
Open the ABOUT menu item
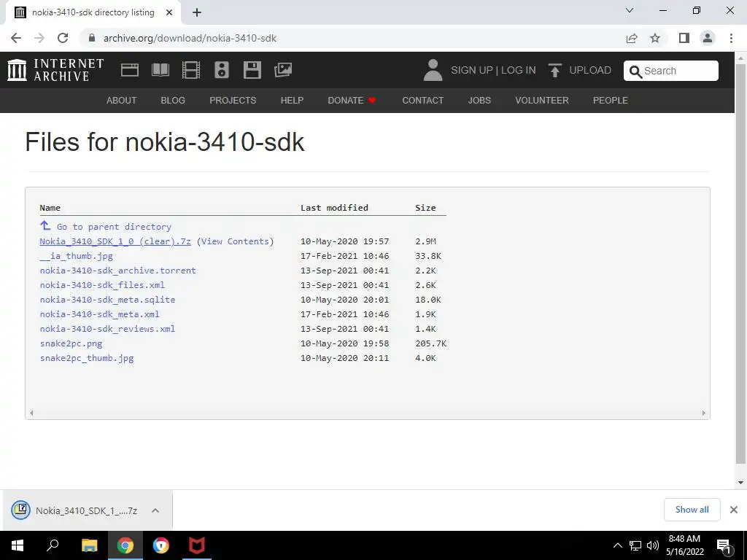click(x=122, y=101)
